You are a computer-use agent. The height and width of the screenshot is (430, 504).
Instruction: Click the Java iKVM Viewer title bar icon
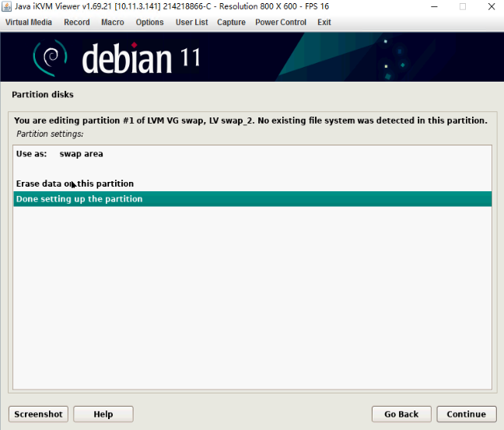coord(6,6)
